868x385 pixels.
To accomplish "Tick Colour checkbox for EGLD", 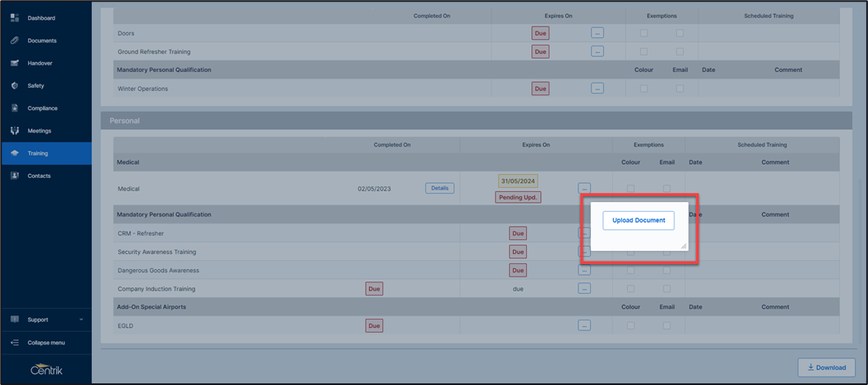I will [631, 325].
